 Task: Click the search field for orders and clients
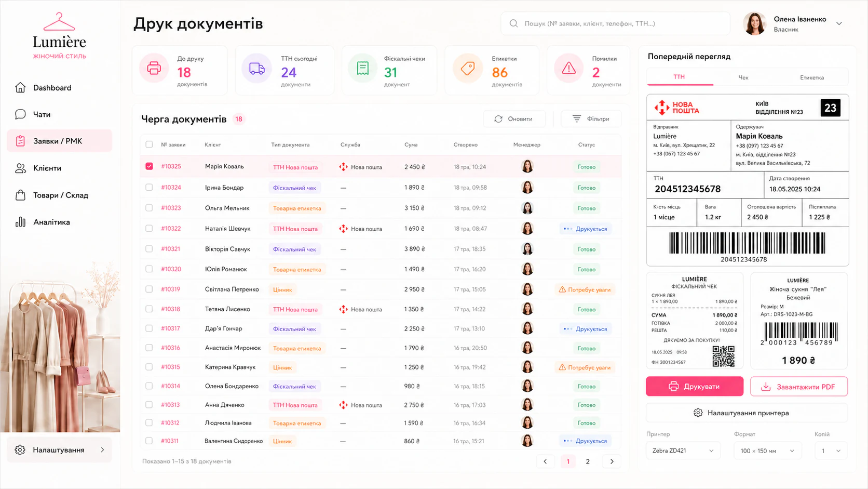point(615,23)
